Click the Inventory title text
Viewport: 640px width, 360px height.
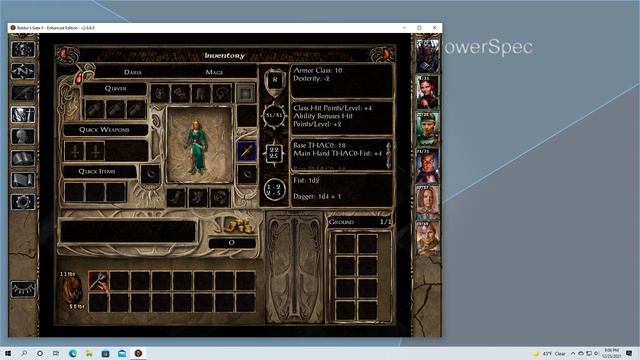(225, 56)
